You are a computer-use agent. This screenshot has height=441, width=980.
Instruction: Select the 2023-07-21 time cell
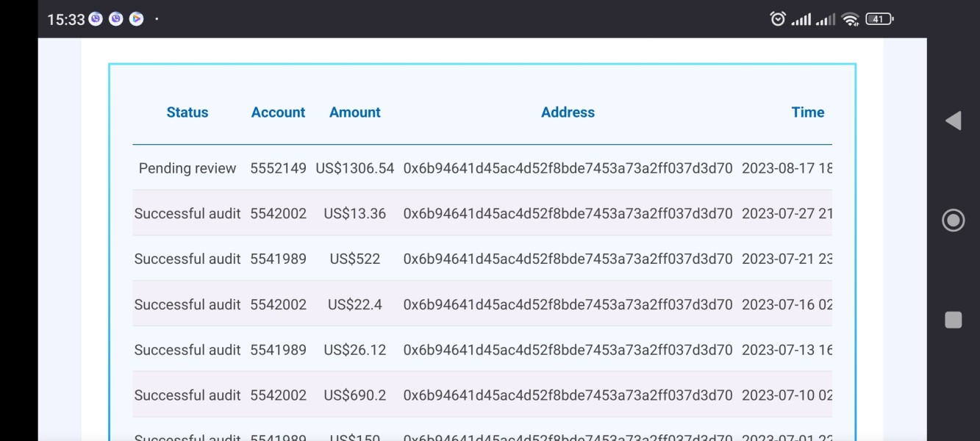[787, 259]
